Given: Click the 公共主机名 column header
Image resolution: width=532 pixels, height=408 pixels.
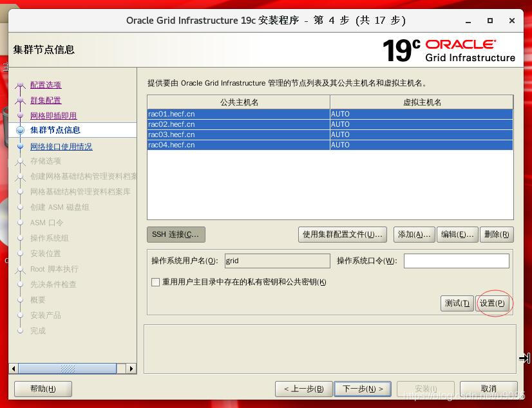Looking at the screenshot, I should tap(238, 102).
